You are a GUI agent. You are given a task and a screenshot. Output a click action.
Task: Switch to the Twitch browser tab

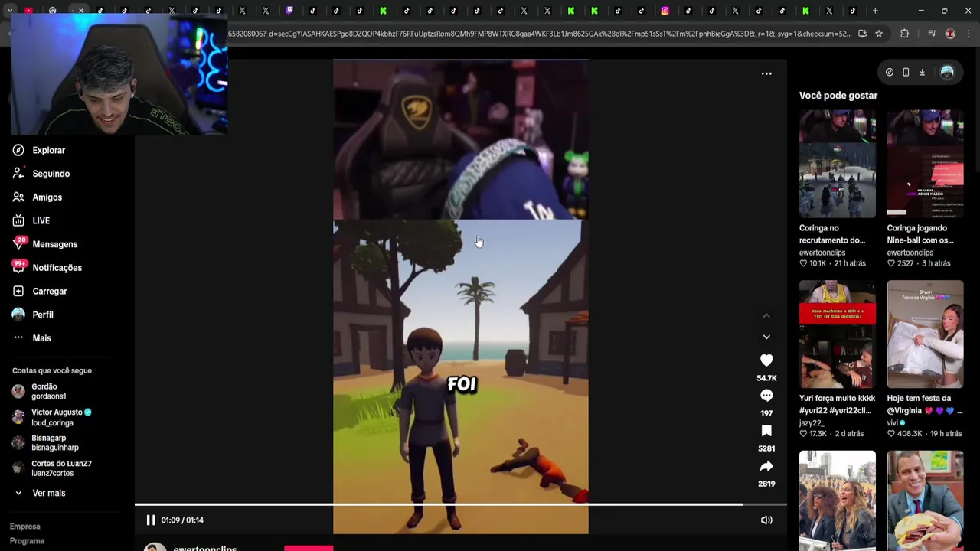[x=289, y=11]
